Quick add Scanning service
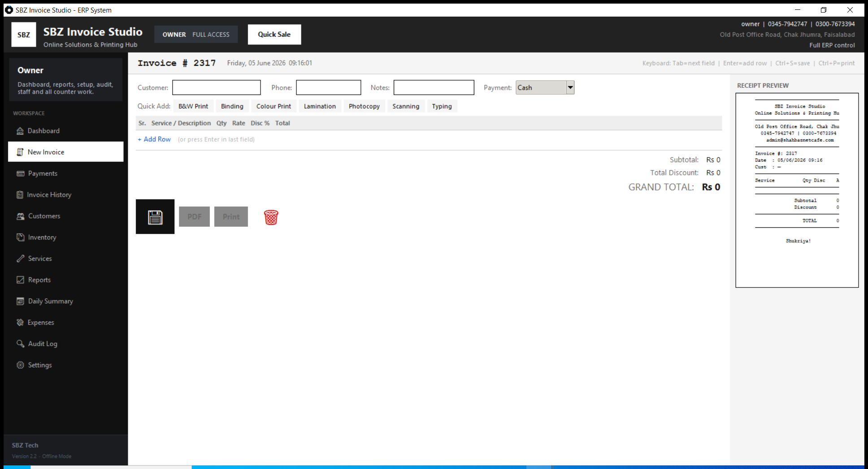The image size is (868, 469). tap(406, 106)
